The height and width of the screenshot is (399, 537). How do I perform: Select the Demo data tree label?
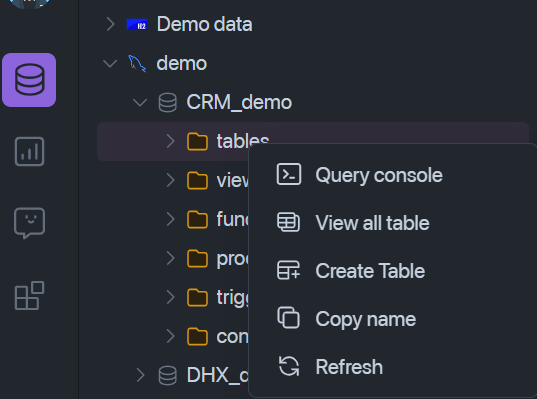[x=204, y=24]
